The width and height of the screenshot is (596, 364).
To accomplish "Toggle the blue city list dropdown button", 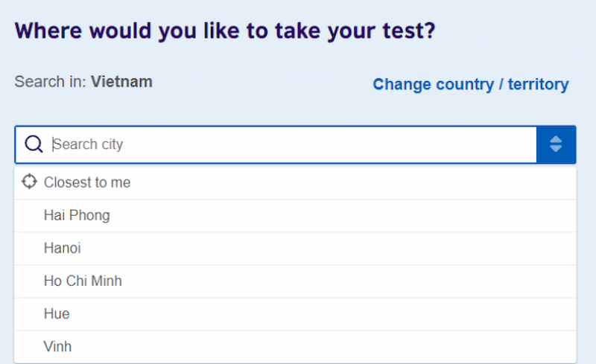I will tap(556, 144).
